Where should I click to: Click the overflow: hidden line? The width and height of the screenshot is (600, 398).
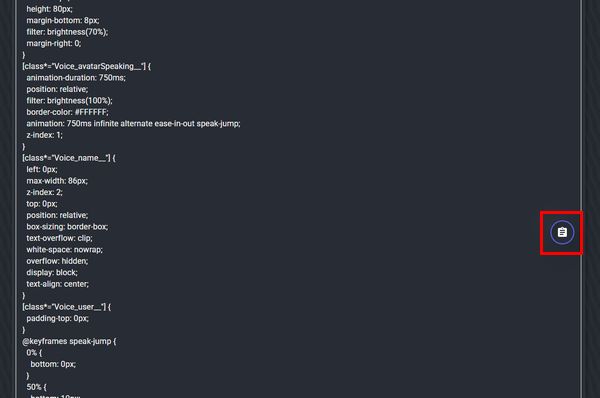coord(57,261)
